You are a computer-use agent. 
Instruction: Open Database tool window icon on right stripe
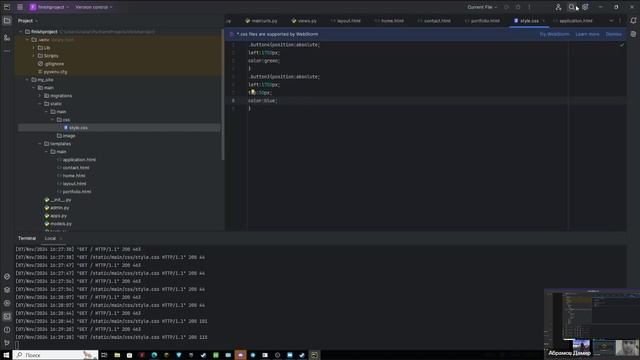(633, 34)
